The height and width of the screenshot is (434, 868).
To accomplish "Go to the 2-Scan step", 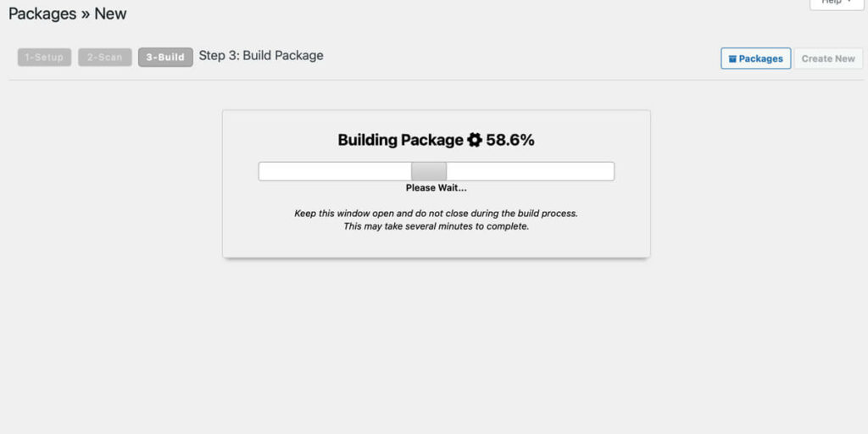I will tap(104, 58).
